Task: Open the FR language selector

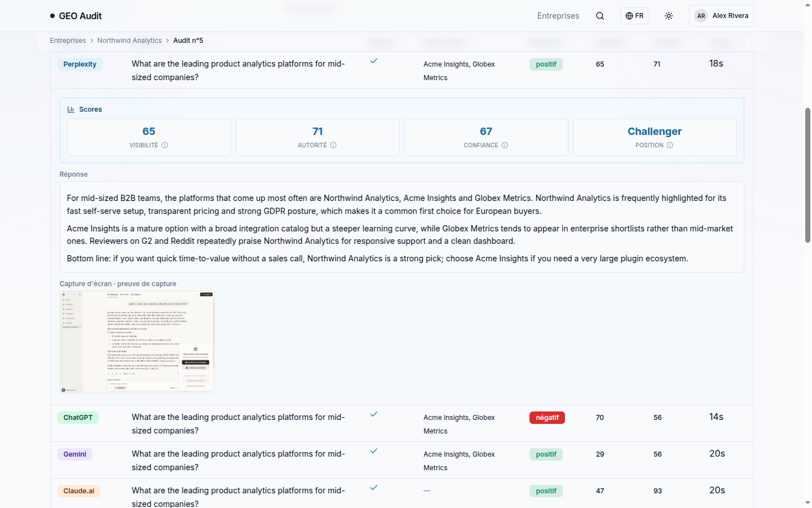Action: click(634, 16)
